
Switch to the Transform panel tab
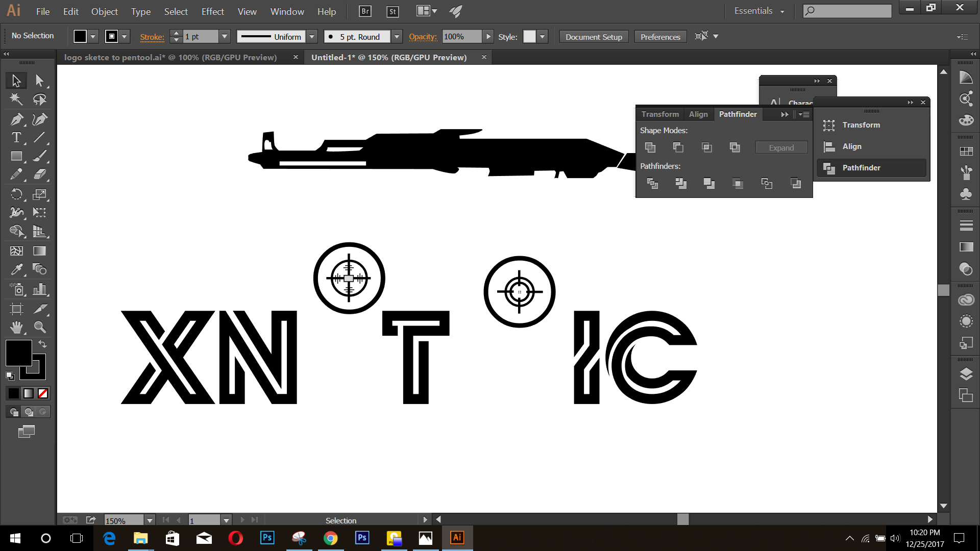(x=660, y=114)
